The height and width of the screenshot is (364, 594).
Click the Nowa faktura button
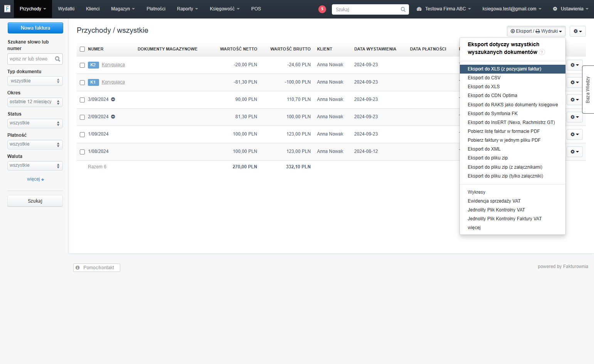click(35, 28)
